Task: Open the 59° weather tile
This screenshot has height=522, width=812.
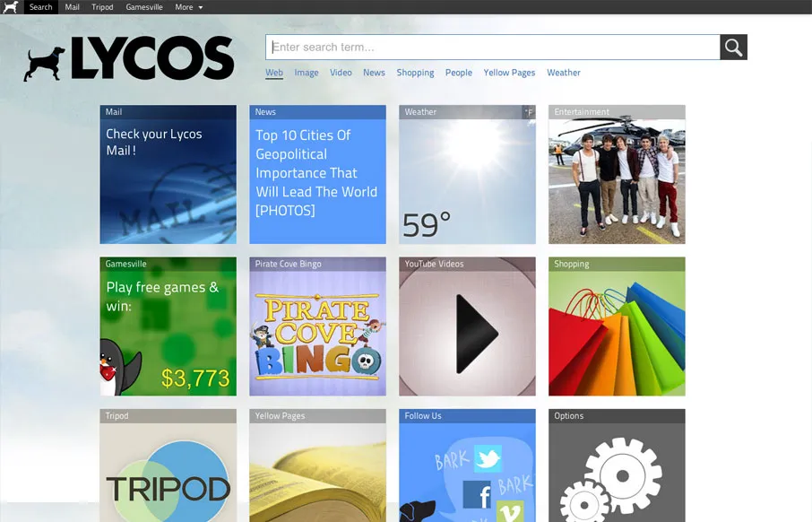Action: [467, 174]
